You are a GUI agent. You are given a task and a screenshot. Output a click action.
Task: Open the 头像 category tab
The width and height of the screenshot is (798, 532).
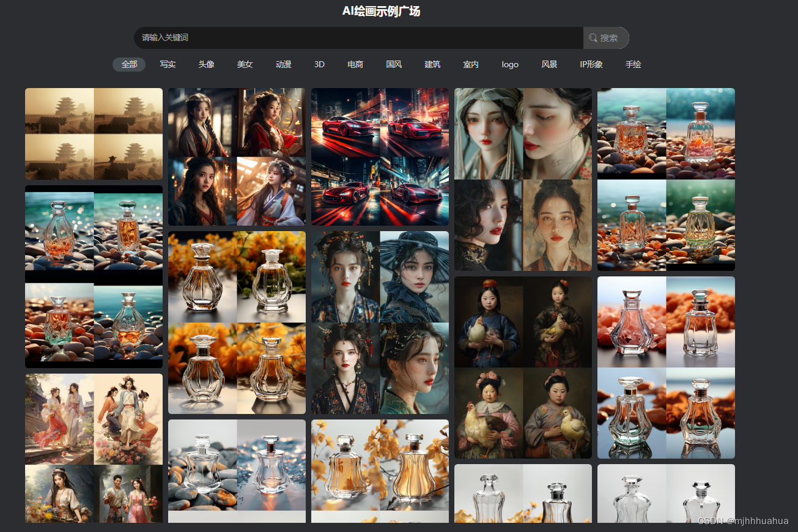pyautogui.click(x=206, y=64)
